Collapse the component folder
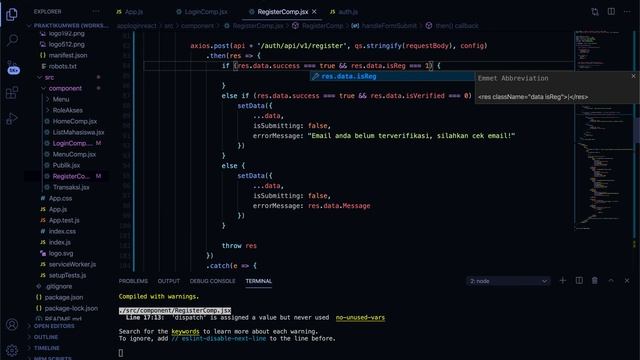640x360 pixels. (x=65, y=88)
